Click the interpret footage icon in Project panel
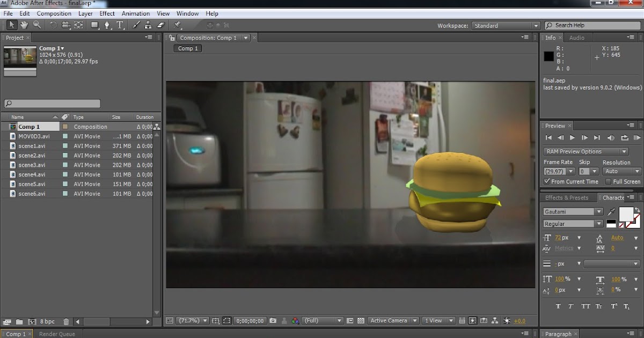644x338 pixels. click(x=7, y=322)
